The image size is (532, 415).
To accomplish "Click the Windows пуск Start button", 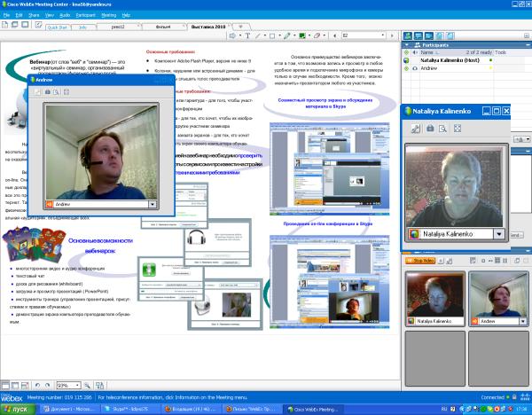I will coord(18,409).
